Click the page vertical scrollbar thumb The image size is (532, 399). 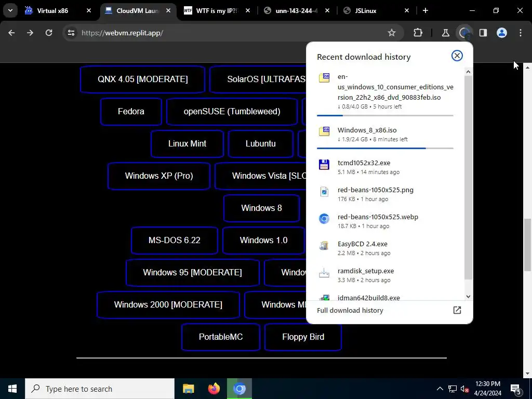527,245
